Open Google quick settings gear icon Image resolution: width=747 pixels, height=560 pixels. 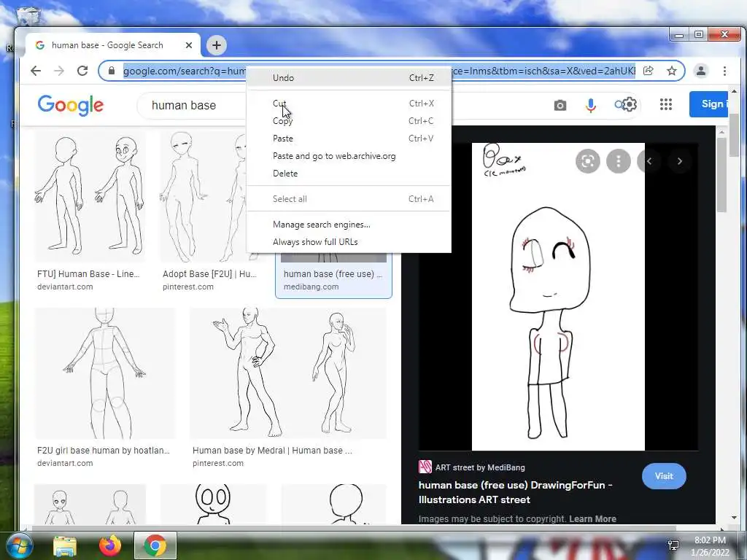[630, 104]
